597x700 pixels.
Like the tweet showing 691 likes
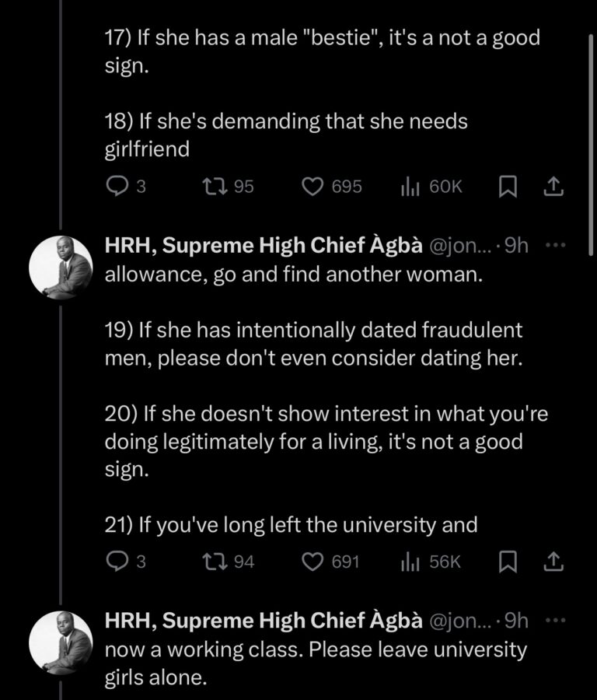pos(312,561)
